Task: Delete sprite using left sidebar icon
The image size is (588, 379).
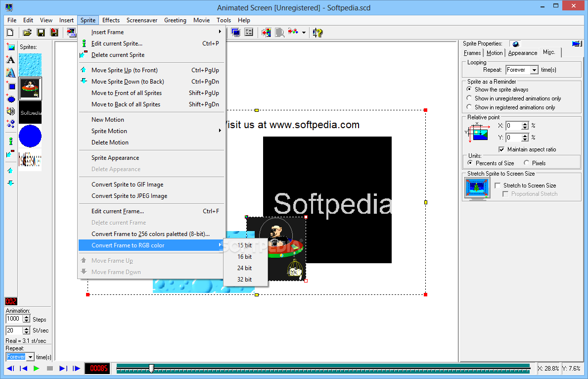Action: click(11, 153)
